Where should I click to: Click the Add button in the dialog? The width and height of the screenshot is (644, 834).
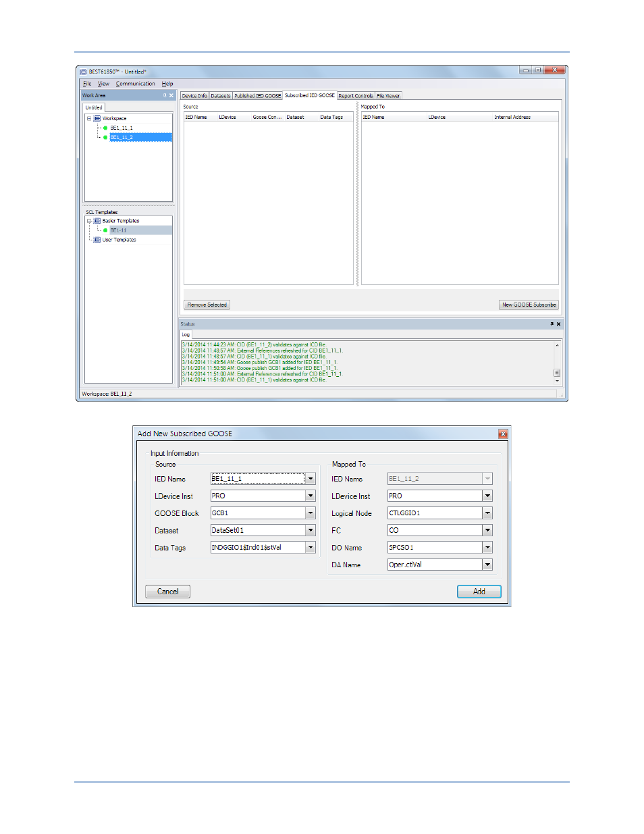(x=479, y=592)
